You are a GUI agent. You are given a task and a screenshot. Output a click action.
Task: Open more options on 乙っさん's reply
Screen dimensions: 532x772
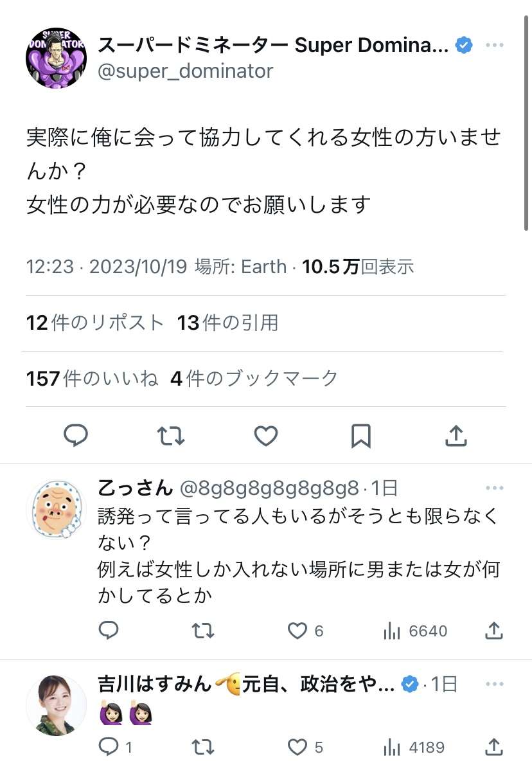[x=494, y=489]
